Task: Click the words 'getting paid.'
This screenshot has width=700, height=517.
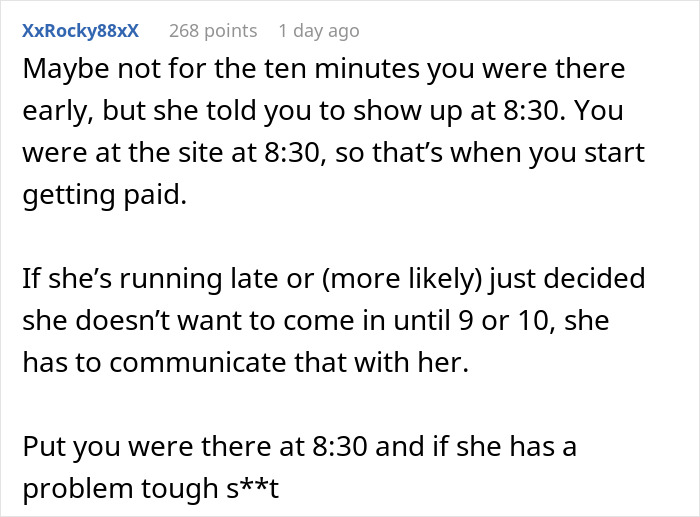Action: click(x=104, y=196)
